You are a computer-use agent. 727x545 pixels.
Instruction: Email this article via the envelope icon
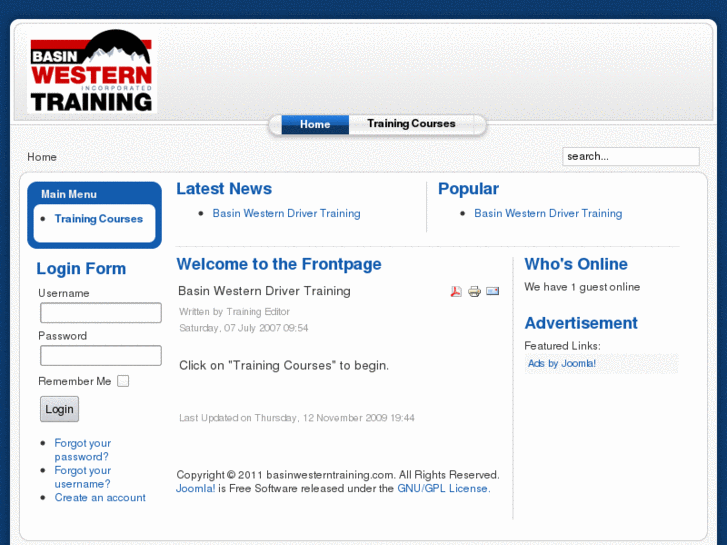[492, 291]
